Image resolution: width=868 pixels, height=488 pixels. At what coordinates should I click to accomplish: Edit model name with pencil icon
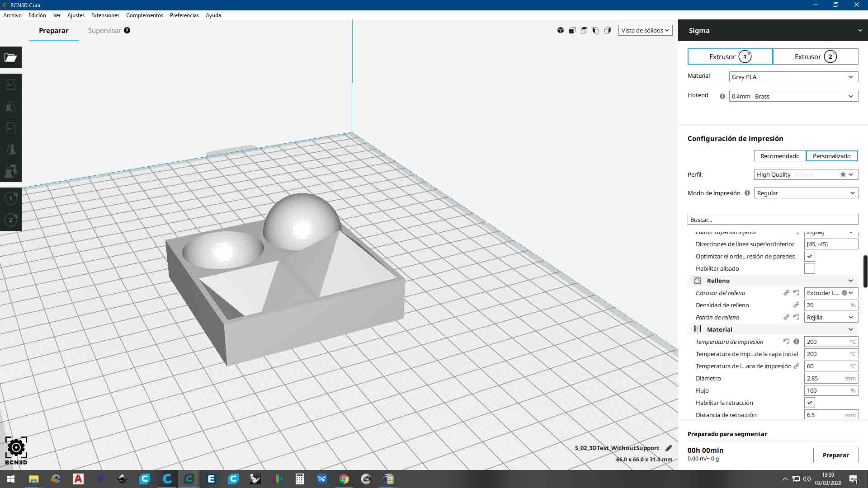[669, 448]
